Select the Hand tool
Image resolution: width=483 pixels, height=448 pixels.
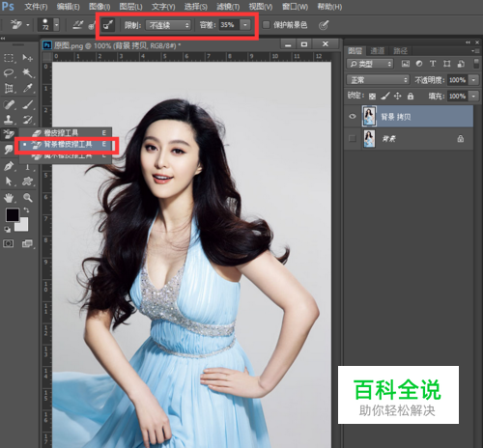[x=9, y=197]
